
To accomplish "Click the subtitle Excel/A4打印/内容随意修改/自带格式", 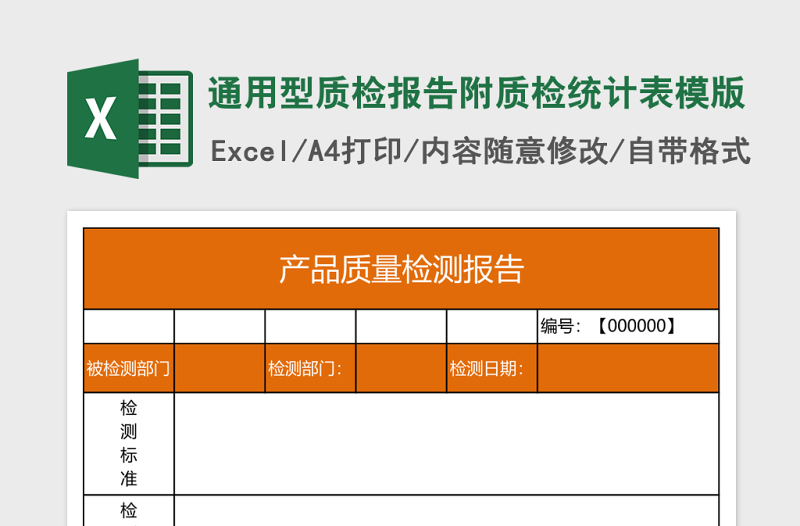I will pyautogui.click(x=480, y=152).
